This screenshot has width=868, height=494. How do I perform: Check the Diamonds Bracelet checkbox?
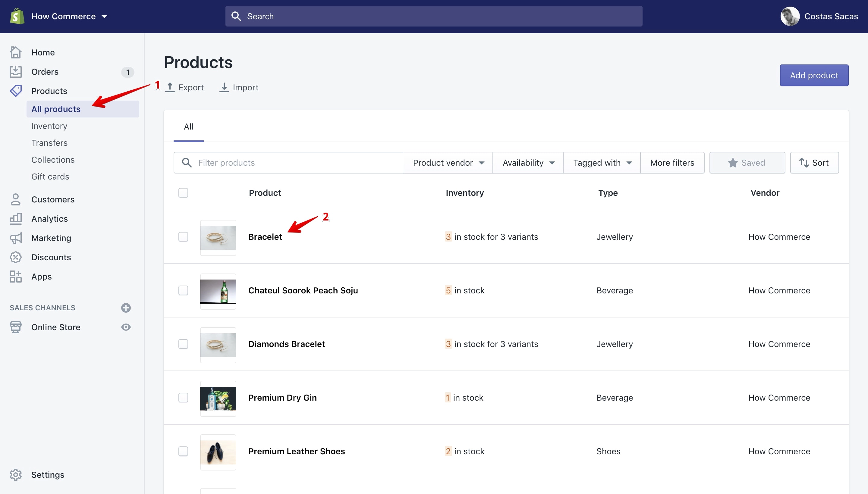[x=183, y=344]
